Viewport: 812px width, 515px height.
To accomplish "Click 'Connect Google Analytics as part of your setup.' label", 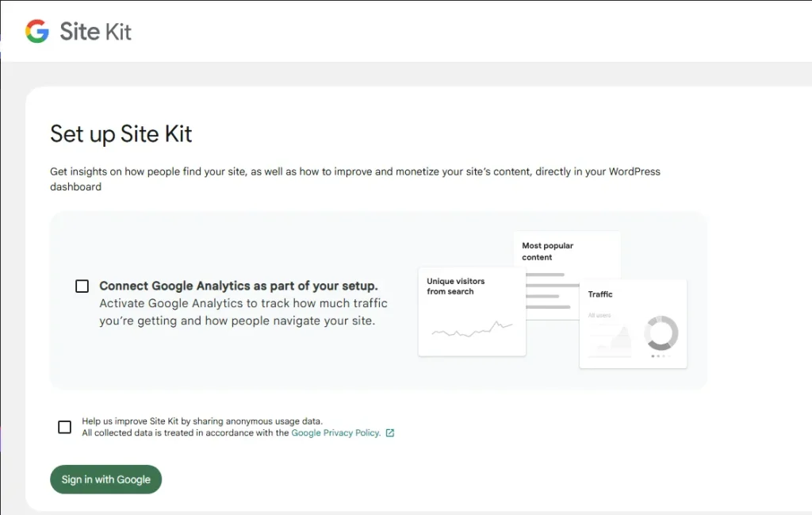I will tap(239, 286).
